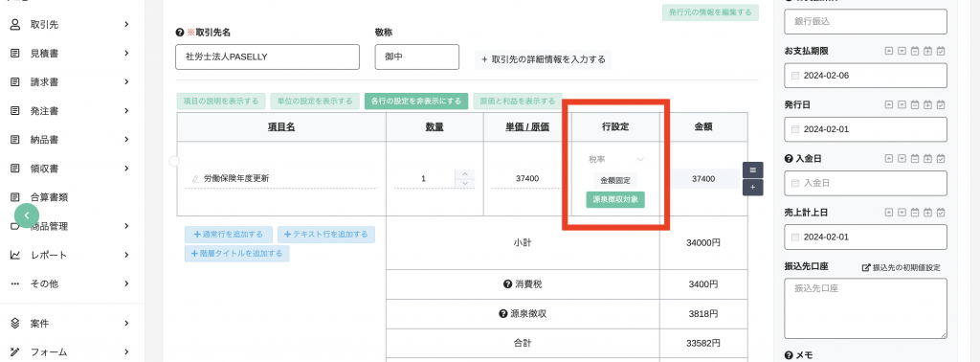
Task: Open the 税率 dropdown in row settings
Action: 615,159
